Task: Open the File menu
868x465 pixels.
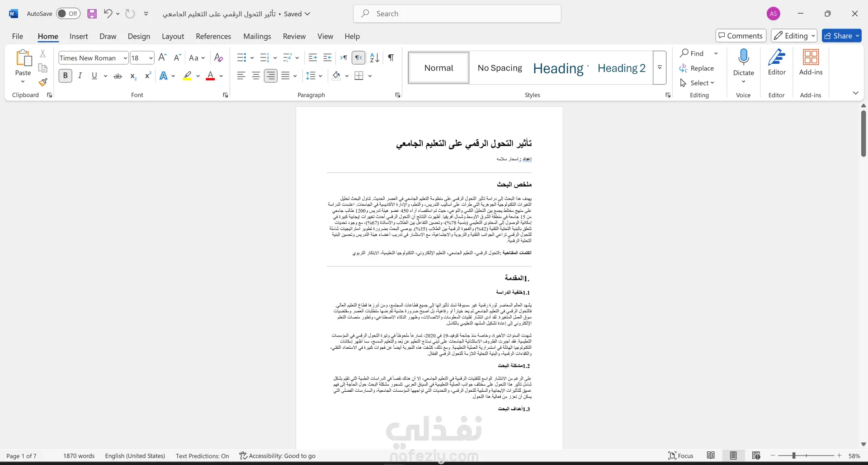Action: pos(18,36)
